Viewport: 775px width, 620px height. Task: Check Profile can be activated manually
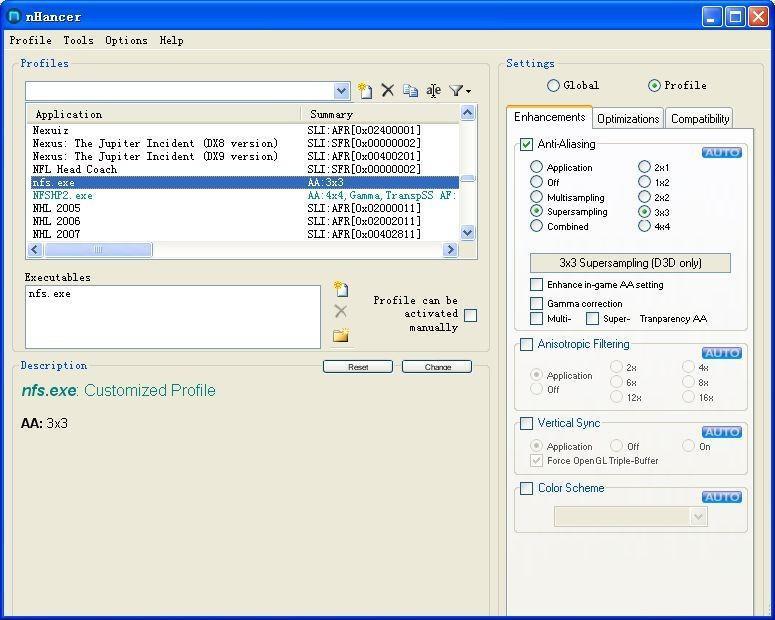tap(471, 315)
